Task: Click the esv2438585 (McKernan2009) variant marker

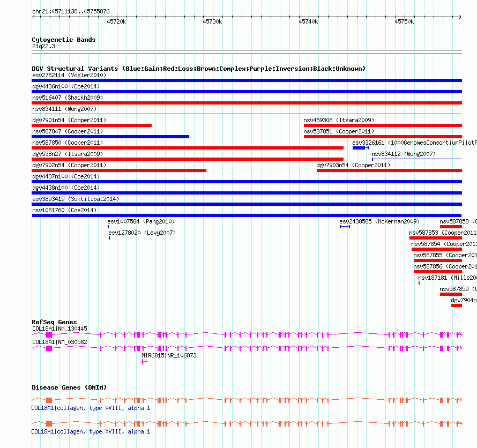Action: click(345, 227)
